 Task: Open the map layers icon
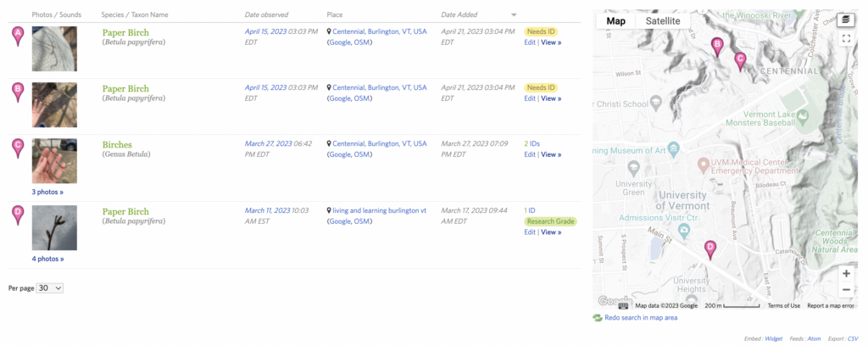846,20
